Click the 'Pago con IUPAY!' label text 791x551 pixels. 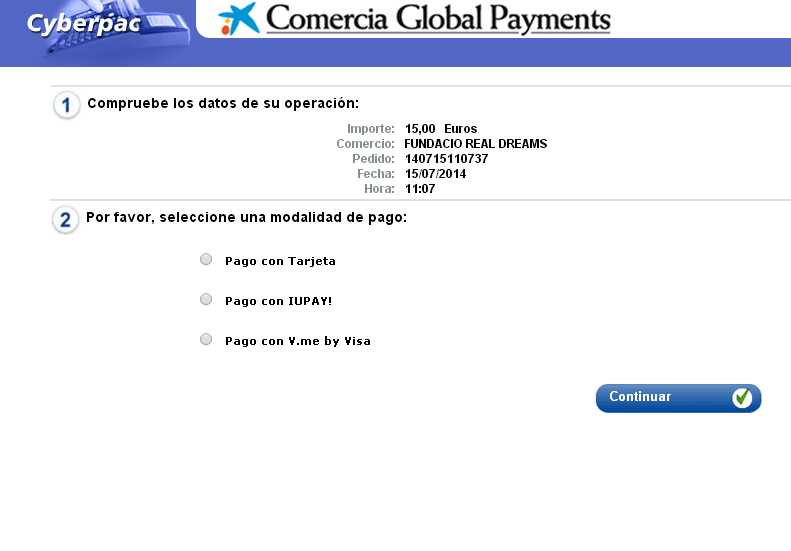[x=278, y=301]
